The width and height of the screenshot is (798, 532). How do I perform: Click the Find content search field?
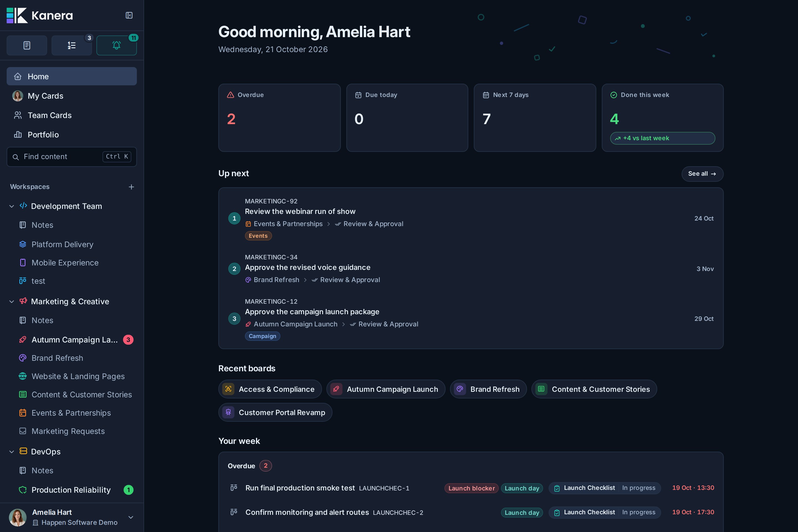[71, 156]
